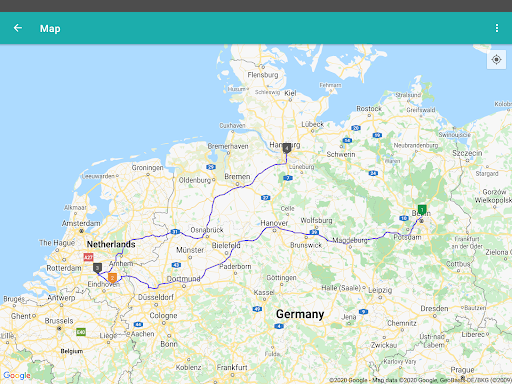Click the Germany country label

[300, 314]
